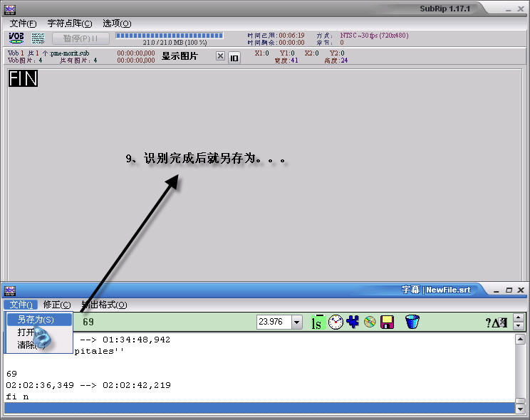Open the 文件 menu of the subtitle window
The height and width of the screenshot is (420, 530).
[21, 305]
